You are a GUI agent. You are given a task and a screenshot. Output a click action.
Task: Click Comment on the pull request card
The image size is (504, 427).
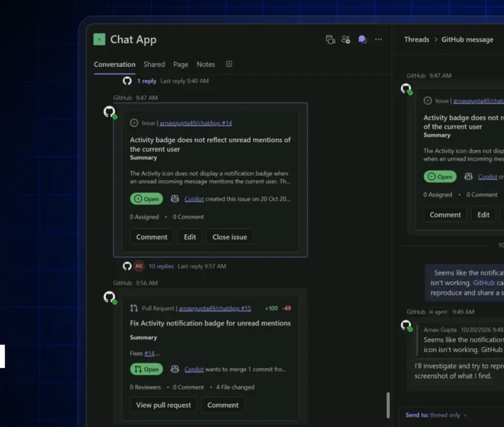click(x=223, y=405)
